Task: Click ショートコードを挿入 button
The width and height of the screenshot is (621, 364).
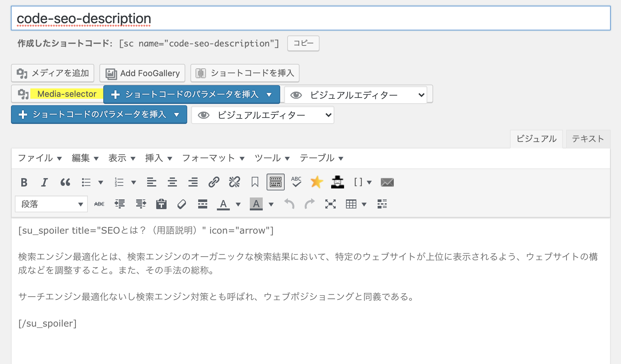Action: tap(245, 73)
